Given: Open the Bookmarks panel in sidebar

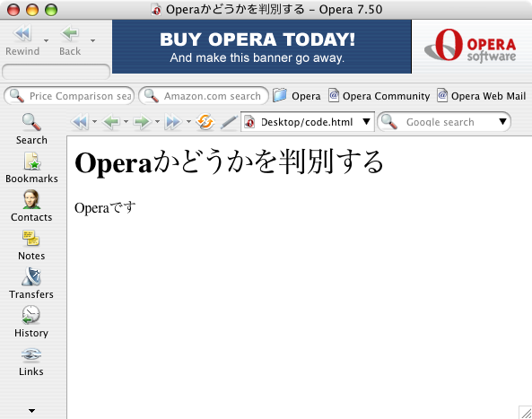Looking at the screenshot, I should 31,168.
